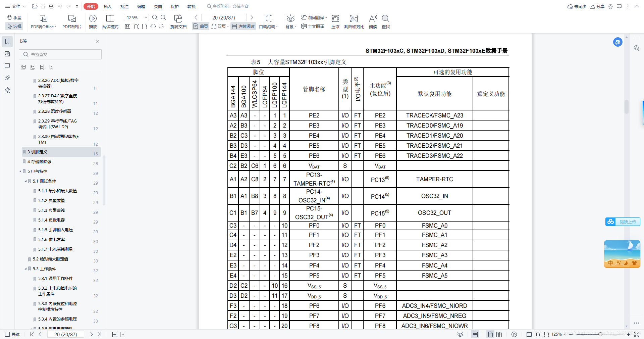Open the feedback message icon top right
Viewport: 644px width, 339px height.
click(619, 6)
